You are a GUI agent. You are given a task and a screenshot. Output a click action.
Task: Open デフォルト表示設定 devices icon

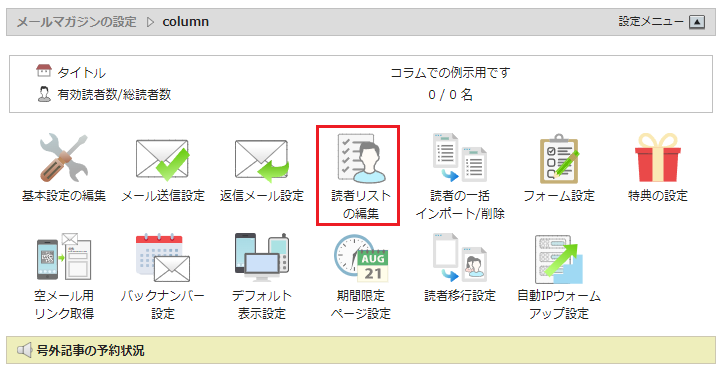coord(261,257)
